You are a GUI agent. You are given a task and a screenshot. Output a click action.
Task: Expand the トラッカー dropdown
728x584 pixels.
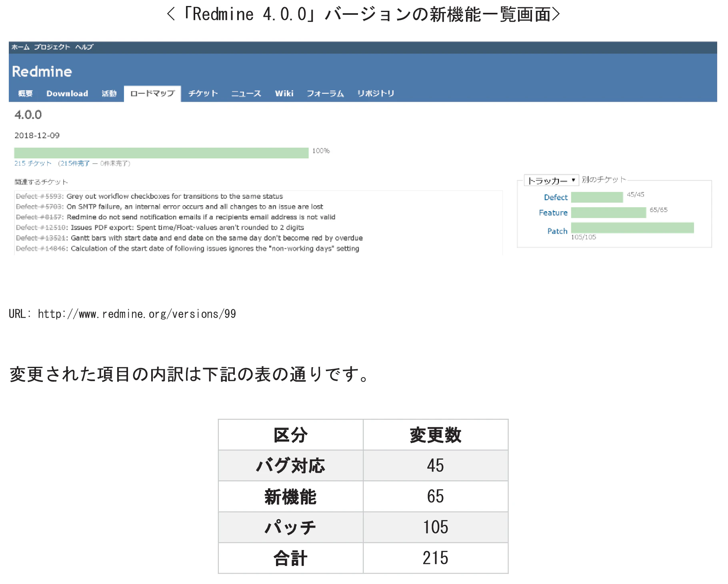pos(551,180)
